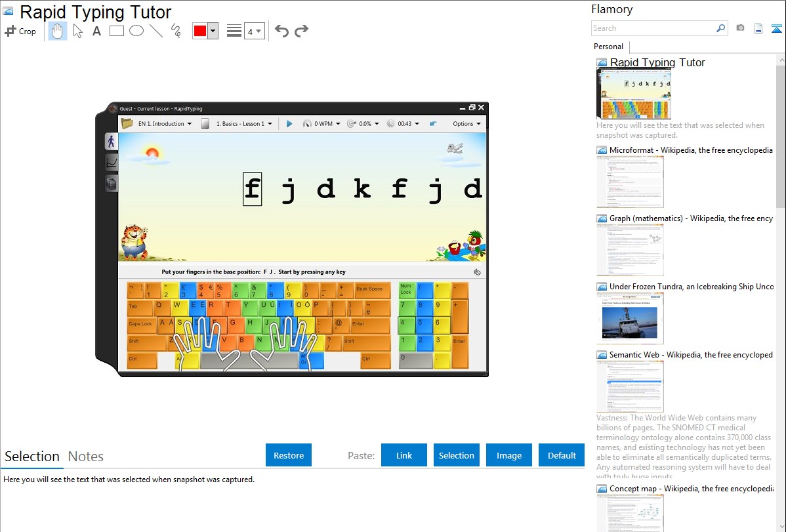Capture a snapshot with camera icon

[x=740, y=28]
